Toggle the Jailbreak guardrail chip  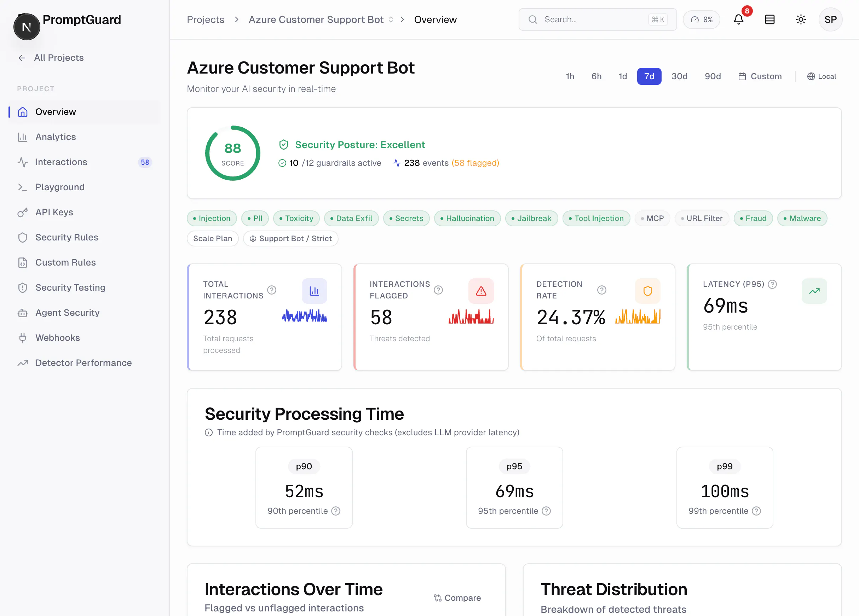[x=531, y=218]
